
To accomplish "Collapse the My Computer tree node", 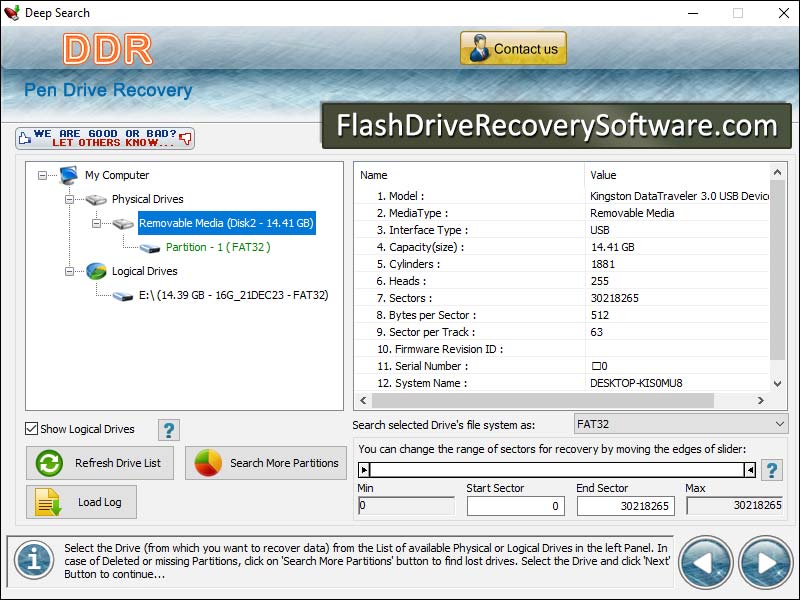I will pos(42,176).
